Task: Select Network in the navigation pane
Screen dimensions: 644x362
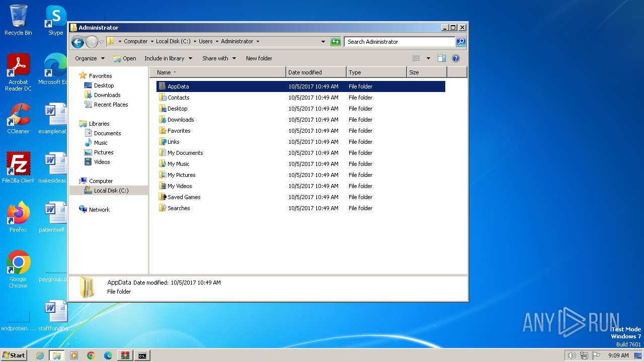Action: point(94,210)
